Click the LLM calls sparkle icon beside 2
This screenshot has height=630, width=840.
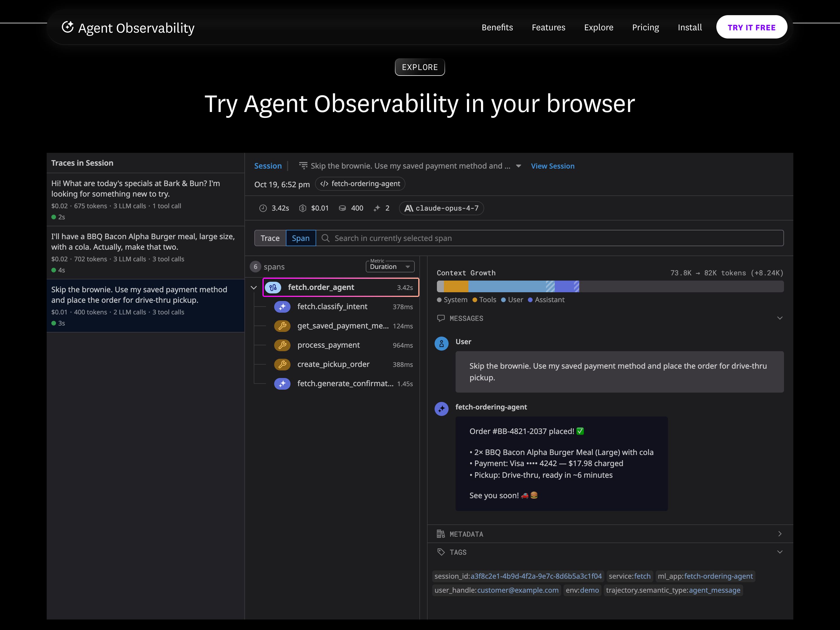pos(377,208)
